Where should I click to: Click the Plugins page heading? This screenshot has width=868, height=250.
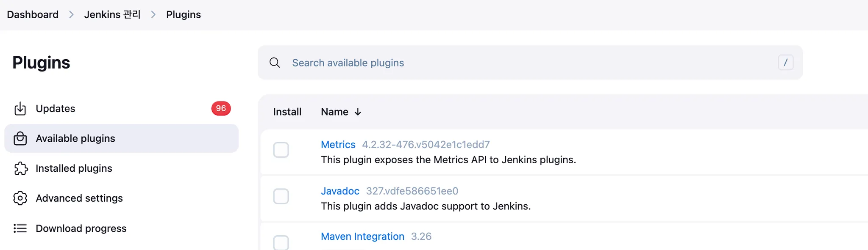click(41, 63)
